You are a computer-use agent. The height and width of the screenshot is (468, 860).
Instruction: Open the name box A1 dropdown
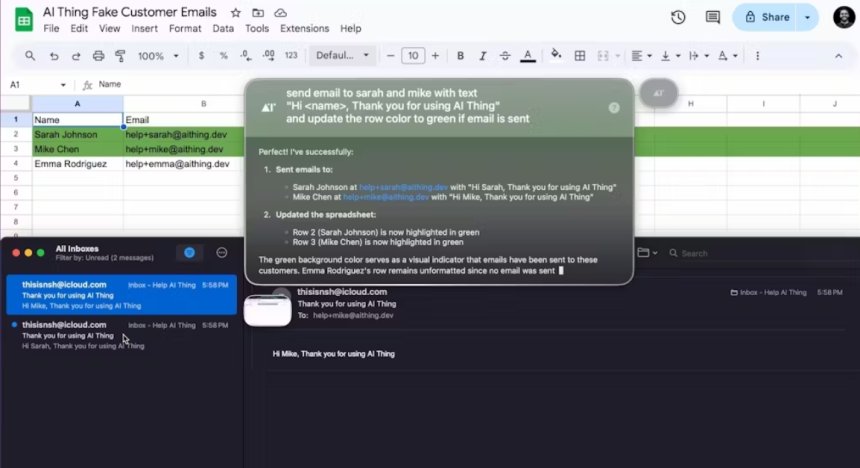tap(63, 84)
